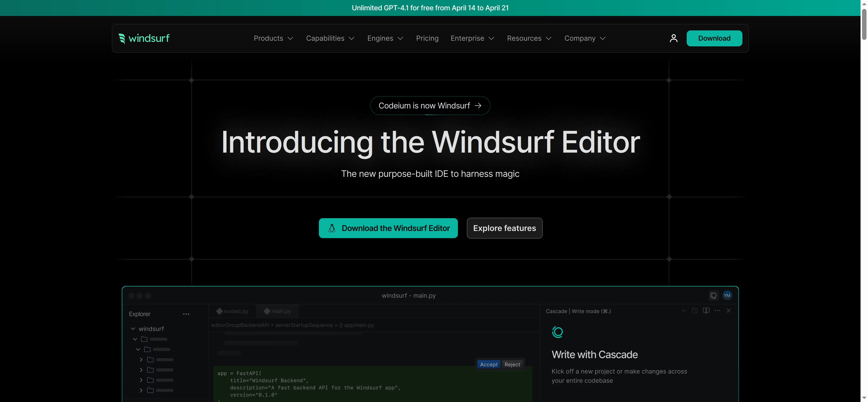Click Codeium is now Windsurf announcement link
The width and height of the screenshot is (868, 402).
430,106
